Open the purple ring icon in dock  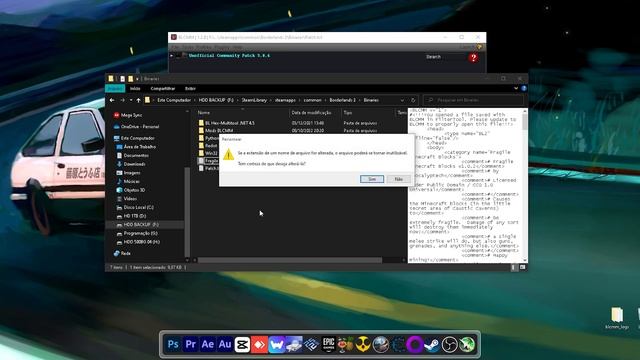[415, 344]
